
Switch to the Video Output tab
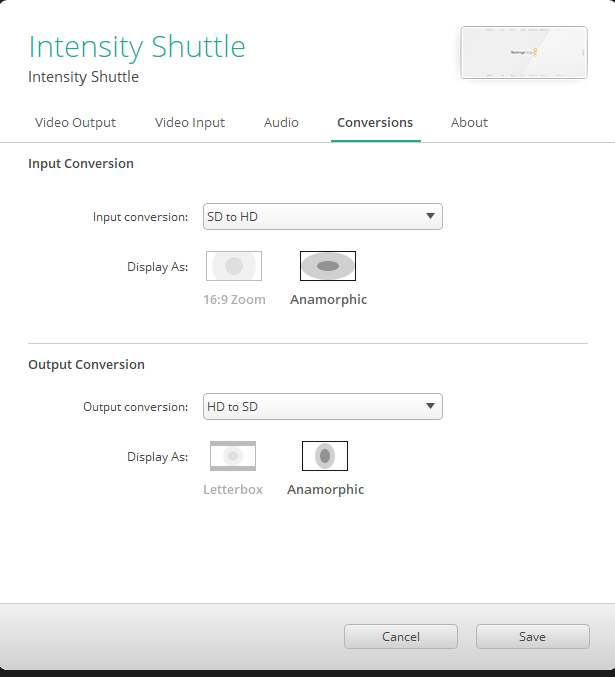tap(75, 123)
